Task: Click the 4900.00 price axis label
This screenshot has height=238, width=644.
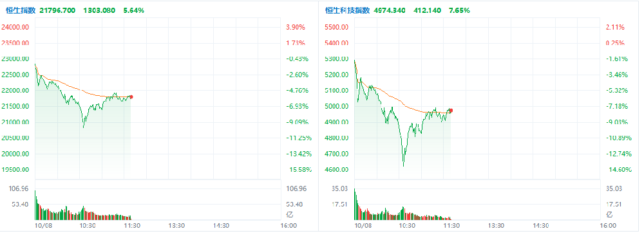Action: 336,122
